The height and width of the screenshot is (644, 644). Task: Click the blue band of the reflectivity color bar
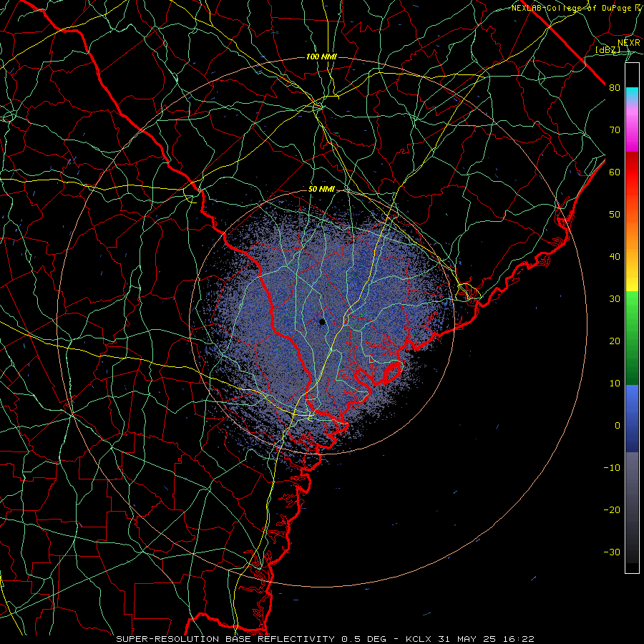point(632,419)
